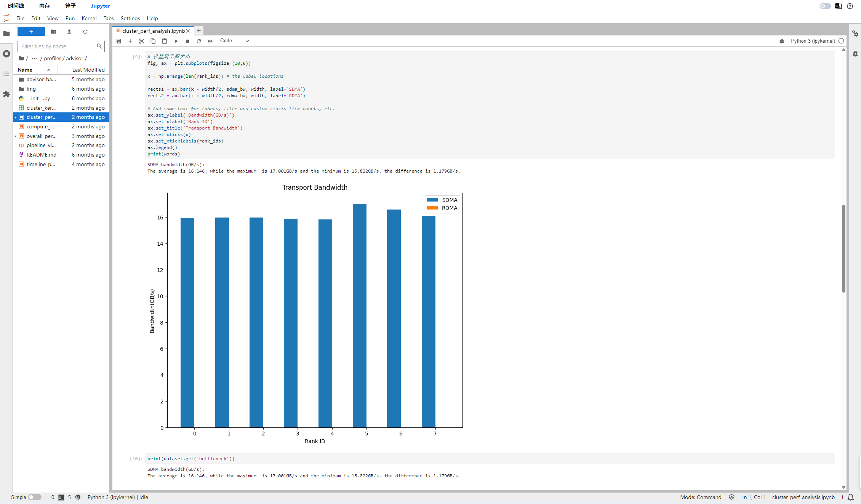The width and height of the screenshot is (861, 504).
Task: Sort files by Last Modified column
Action: pyautogui.click(x=83, y=70)
